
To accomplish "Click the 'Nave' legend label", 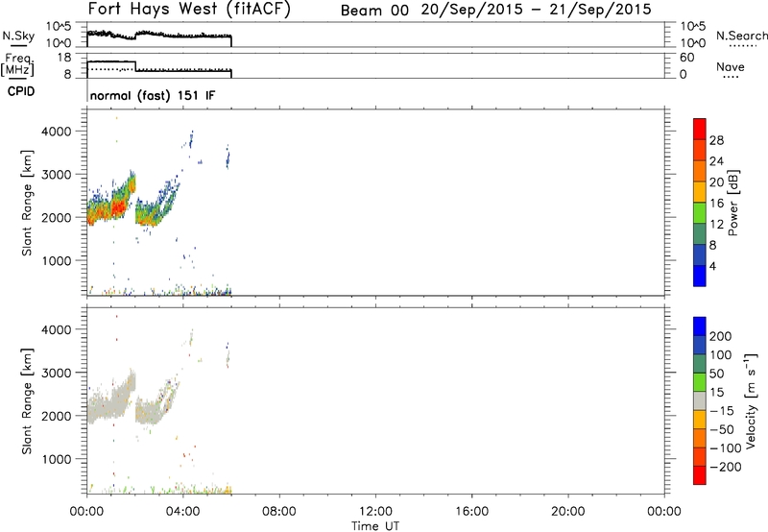I will pyautogui.click(x=731, y=66).
